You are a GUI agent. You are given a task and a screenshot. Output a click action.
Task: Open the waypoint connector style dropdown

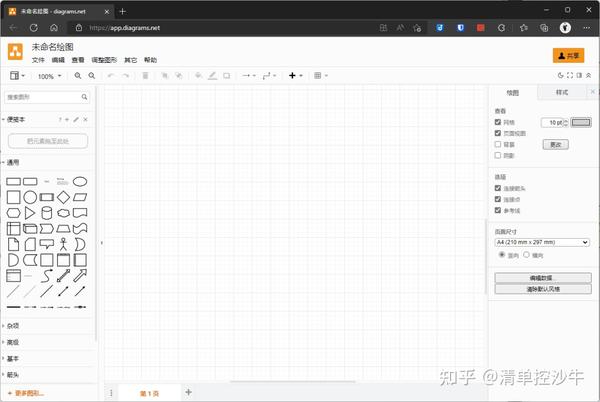click(269, 76)
